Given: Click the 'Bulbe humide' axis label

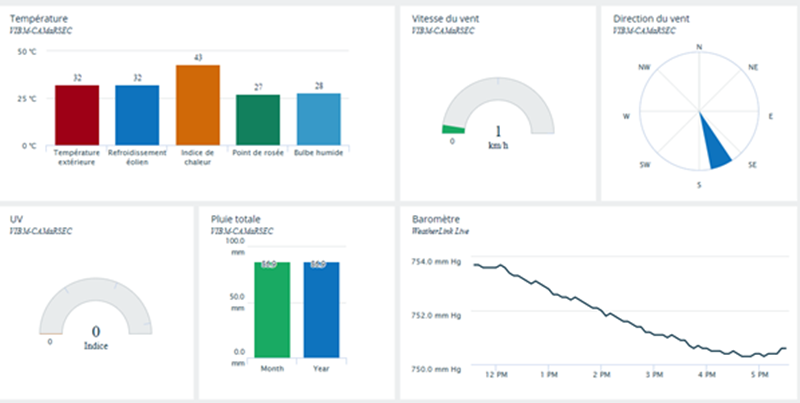Looking at the screenshot, I should click(319, 153).
